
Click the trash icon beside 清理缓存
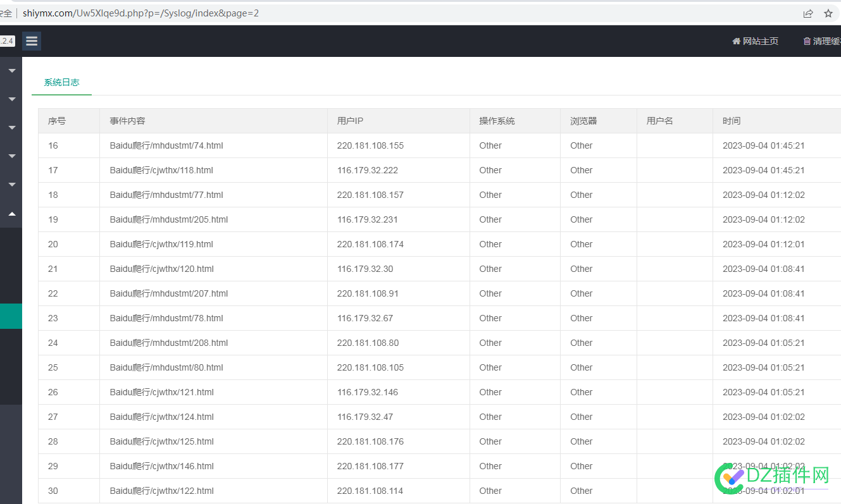(807, 41)
